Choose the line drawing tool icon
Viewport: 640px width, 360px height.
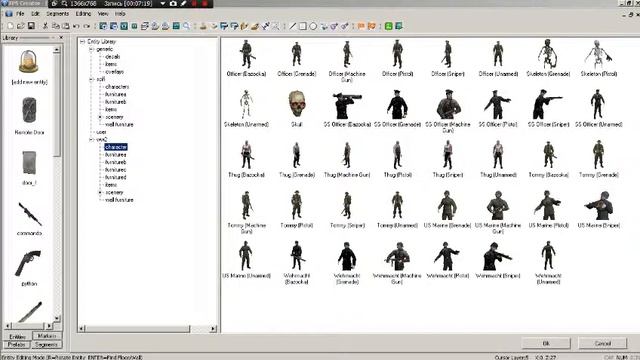tap(293, 26)
